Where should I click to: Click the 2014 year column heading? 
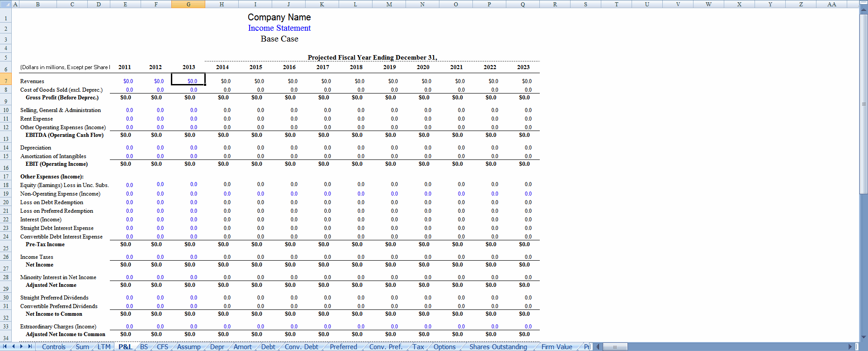point(222,67)
